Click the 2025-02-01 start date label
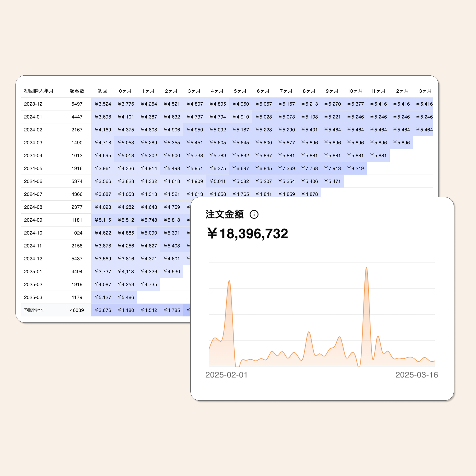Screen dimensions: 476x476 coord(226,375)
